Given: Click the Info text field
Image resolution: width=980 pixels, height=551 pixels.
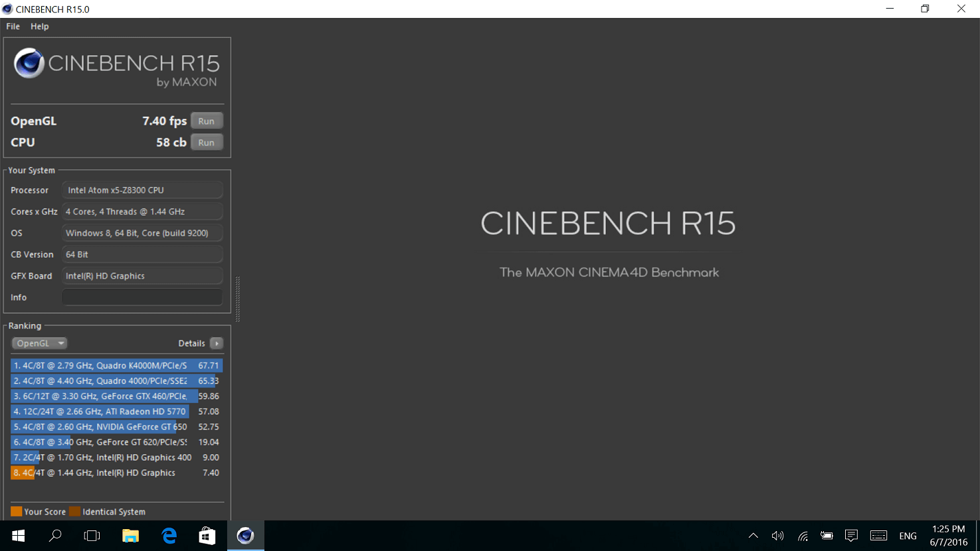Looking at the screenshot, I should click(x=142, y=297).
